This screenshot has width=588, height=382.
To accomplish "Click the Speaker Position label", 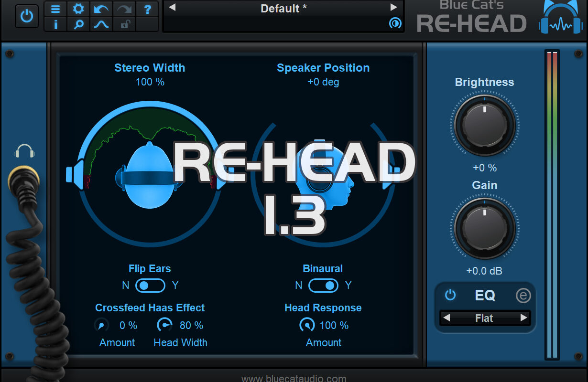I will pos(323,68).
